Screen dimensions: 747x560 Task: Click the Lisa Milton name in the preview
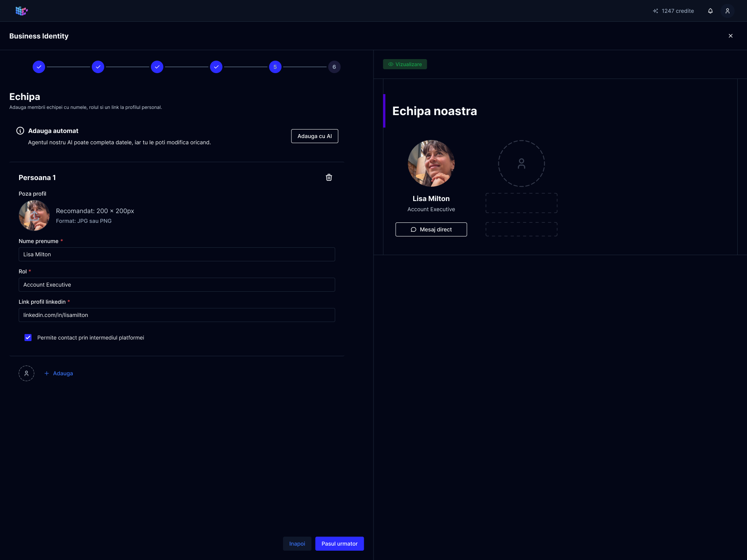pos(431,199)
